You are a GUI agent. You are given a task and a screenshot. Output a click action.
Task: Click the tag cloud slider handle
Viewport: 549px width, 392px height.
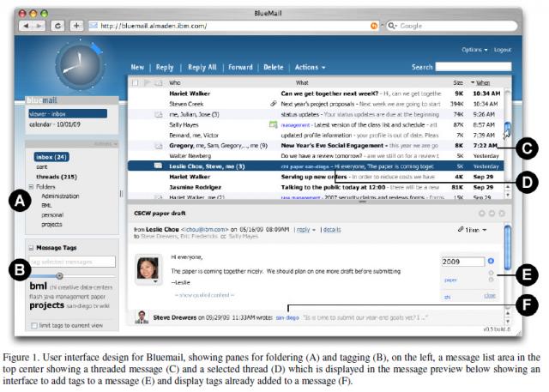click(59, 276)
